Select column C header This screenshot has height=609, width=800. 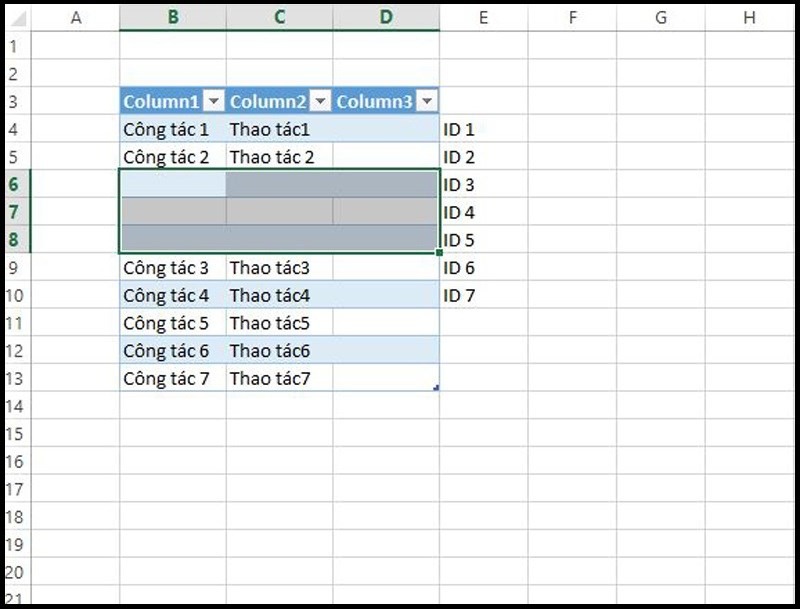280,18
